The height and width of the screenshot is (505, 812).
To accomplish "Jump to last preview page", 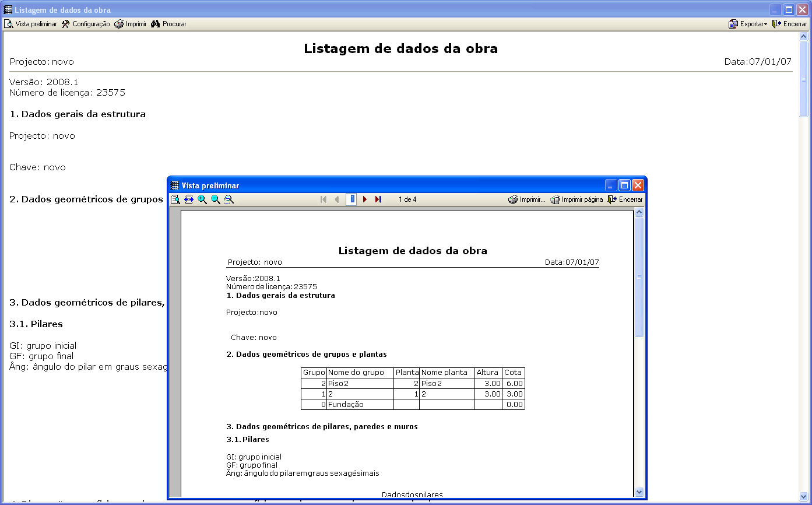I will [378, 199].
